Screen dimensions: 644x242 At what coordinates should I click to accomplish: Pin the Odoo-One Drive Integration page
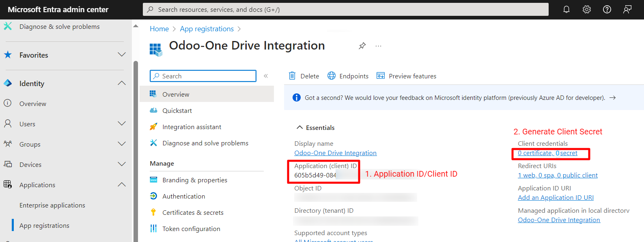click(362, 46)
